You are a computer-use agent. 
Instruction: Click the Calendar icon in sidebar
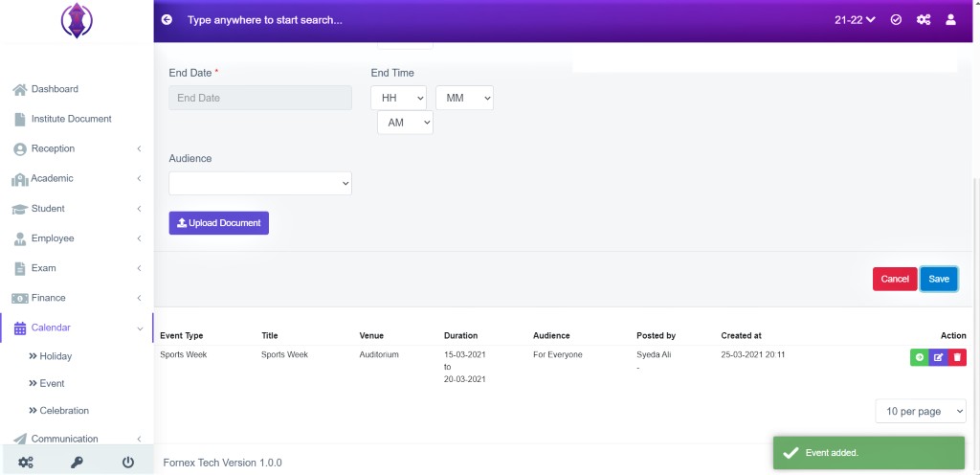20,328
